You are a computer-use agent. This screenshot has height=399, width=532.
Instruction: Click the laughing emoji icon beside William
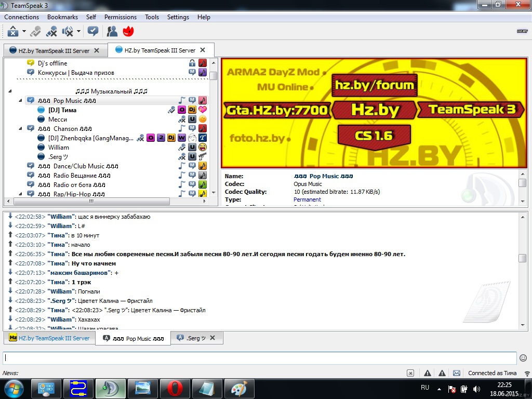point(203,147)
